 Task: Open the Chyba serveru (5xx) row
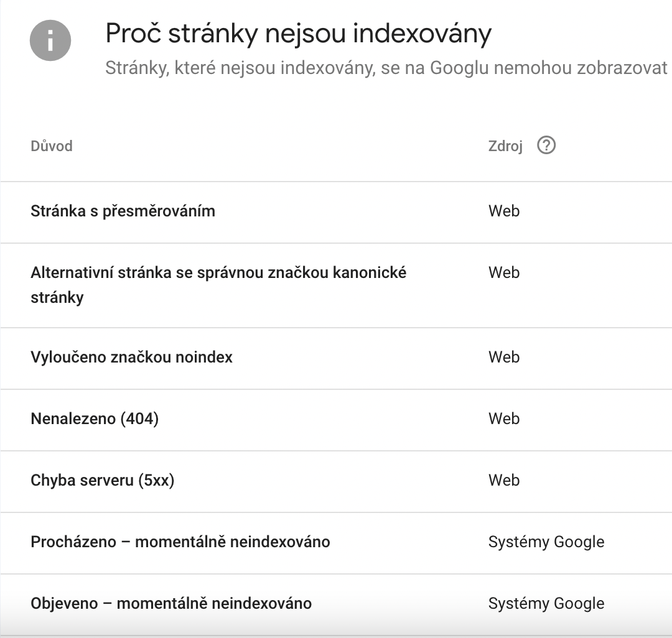coord(336,481)
